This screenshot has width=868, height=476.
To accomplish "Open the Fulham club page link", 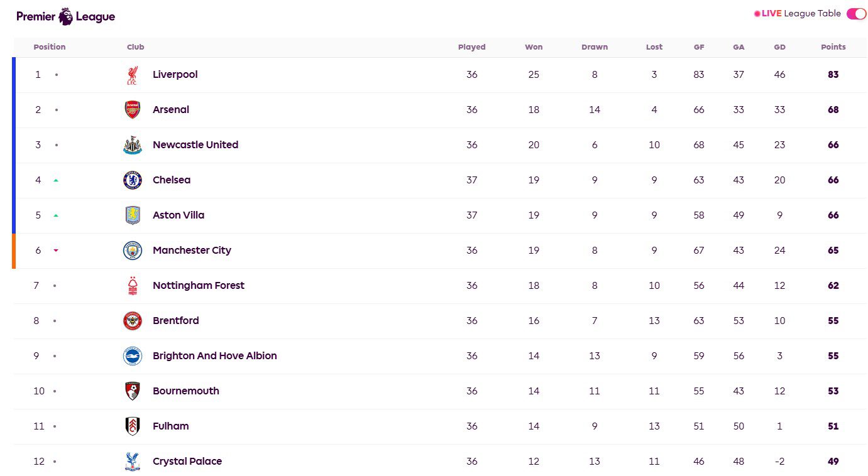I will coord(170,426).
